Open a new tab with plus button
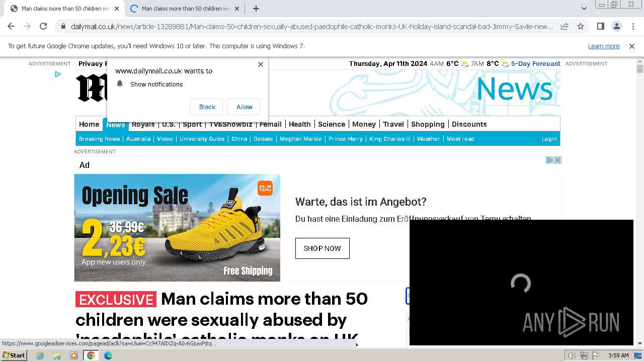Image resolution: width=644 pixels, height=362 pixels. click(x=256, y=9)
